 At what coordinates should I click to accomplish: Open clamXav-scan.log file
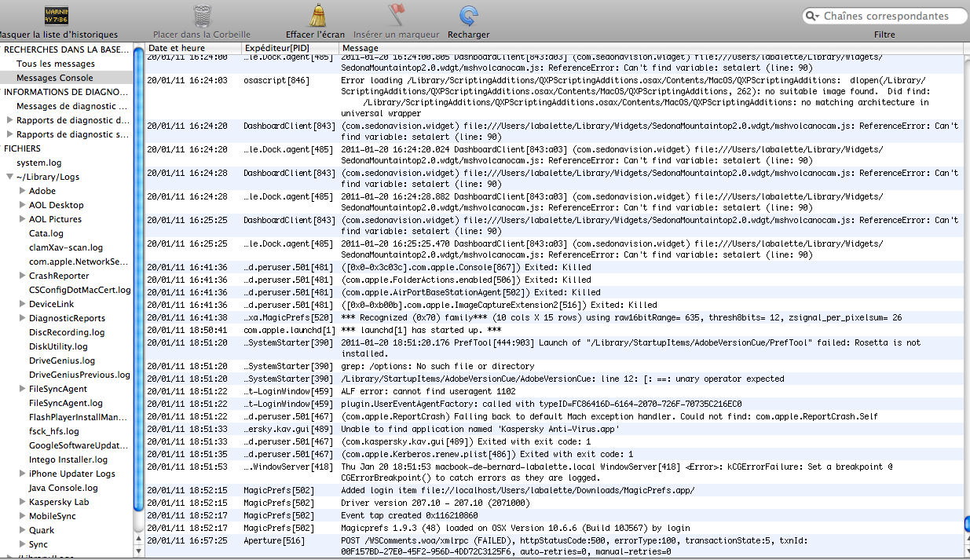pos(66,247)
